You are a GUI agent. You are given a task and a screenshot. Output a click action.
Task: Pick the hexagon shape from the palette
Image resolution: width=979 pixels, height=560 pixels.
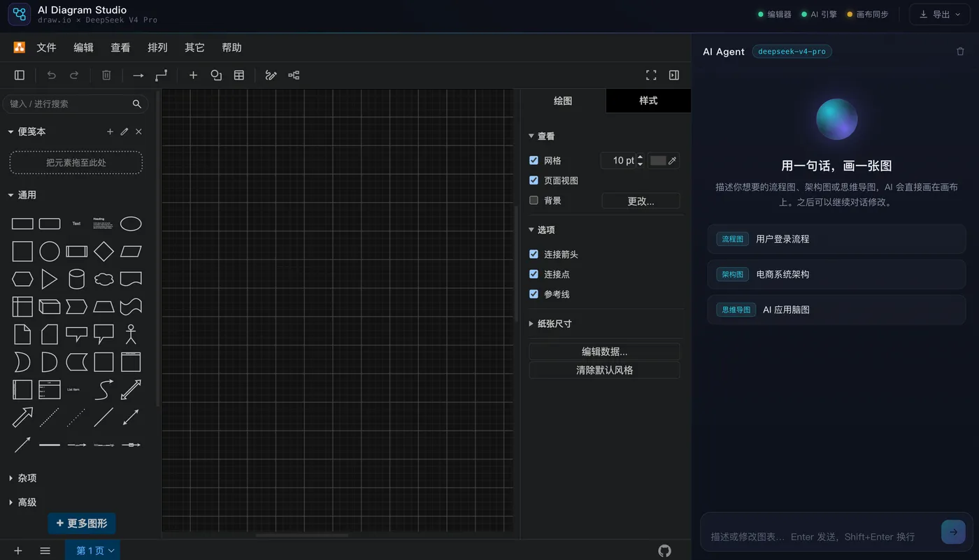(x=22, y=279)
